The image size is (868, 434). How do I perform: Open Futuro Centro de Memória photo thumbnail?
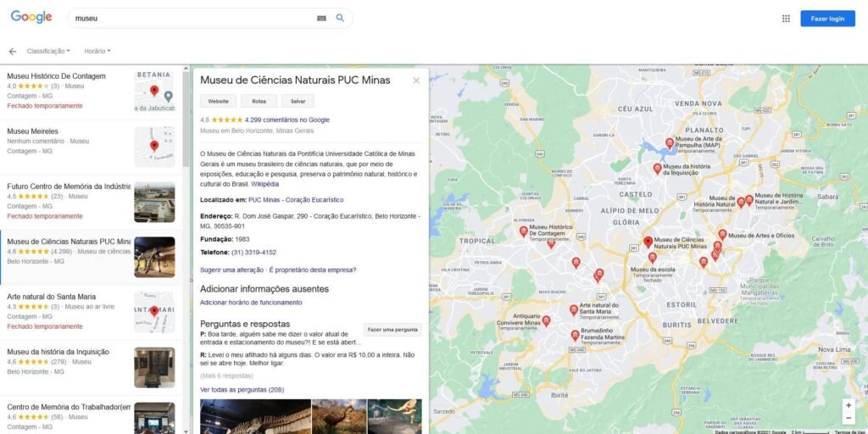pyautogui.click(x=154, y=202)
